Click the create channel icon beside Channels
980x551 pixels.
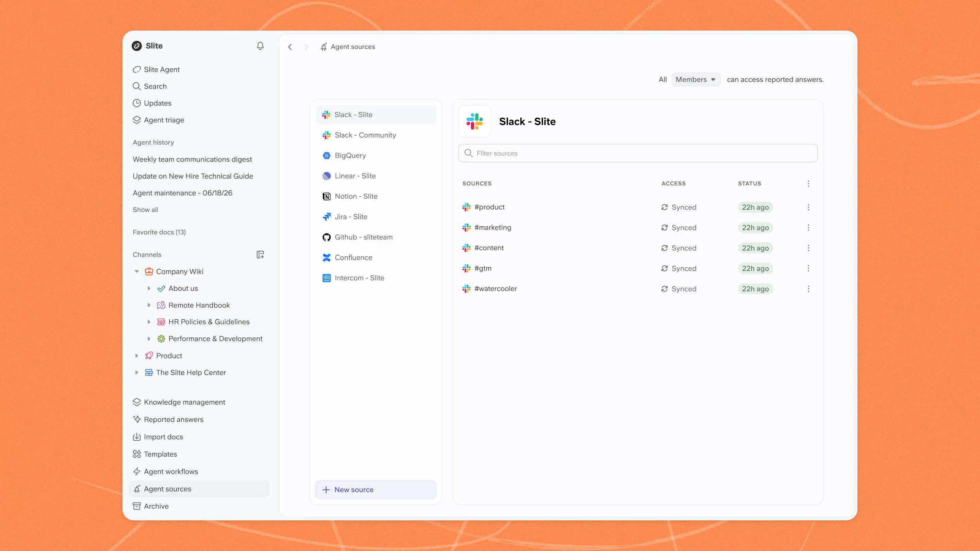260,255
